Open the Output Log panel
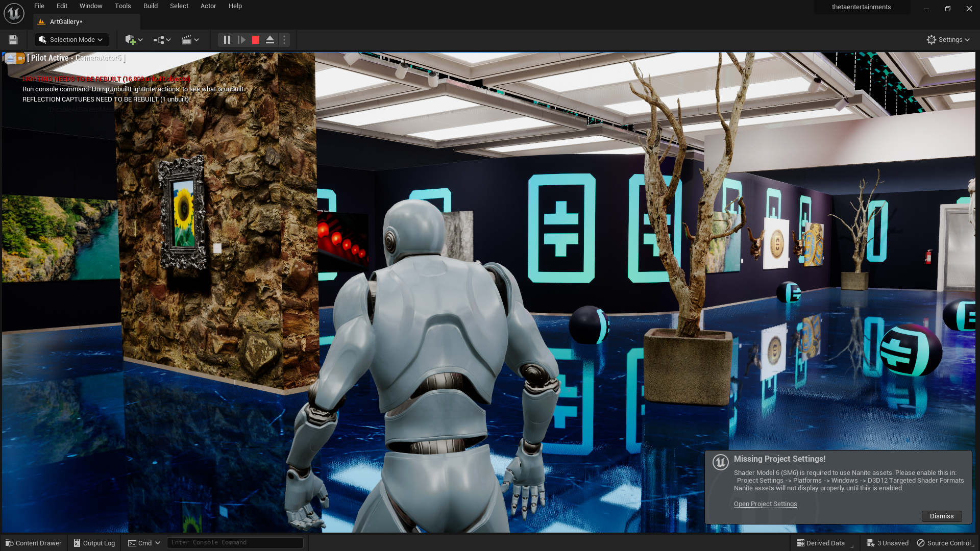Screen dimensions: 980x551 pos(94,543)
